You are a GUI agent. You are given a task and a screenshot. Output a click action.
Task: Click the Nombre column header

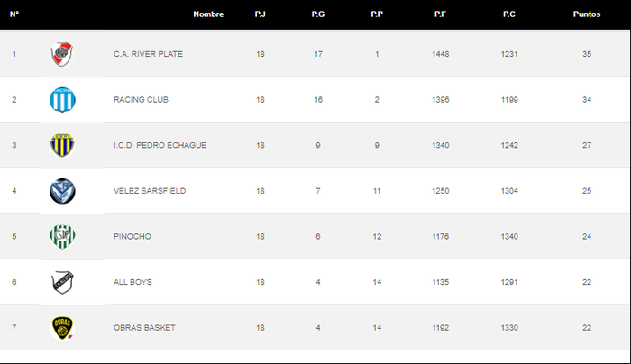click(x=208, y=14)
